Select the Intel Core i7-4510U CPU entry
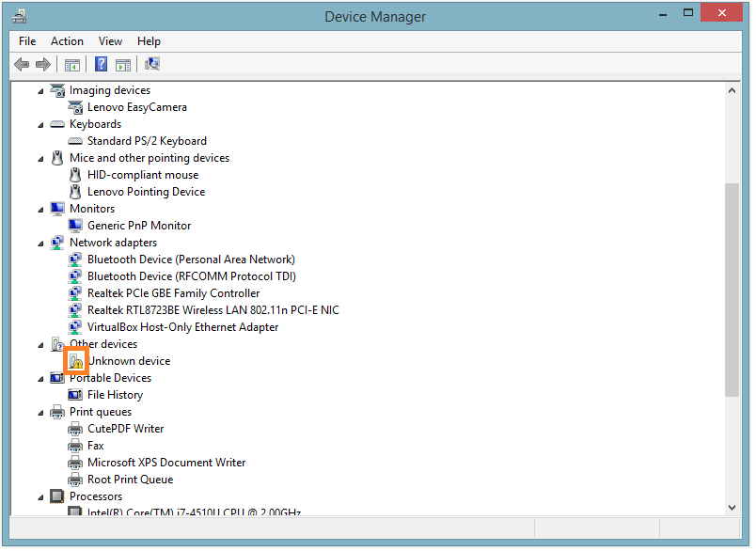Image resolution: width=756 pixels, height=551 pixels. point(194,512)
